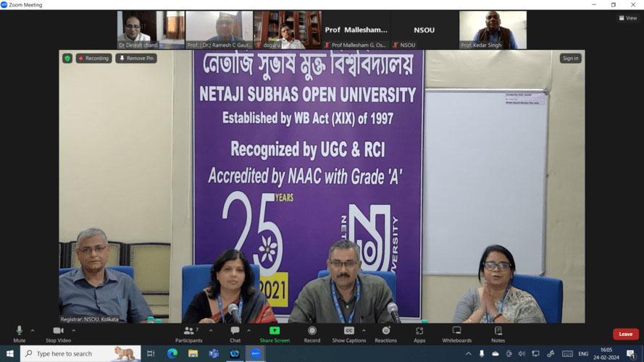The image size is (644, 362).
Task: Click Zoom icon in taskbar
Action: tap(256, 353)
